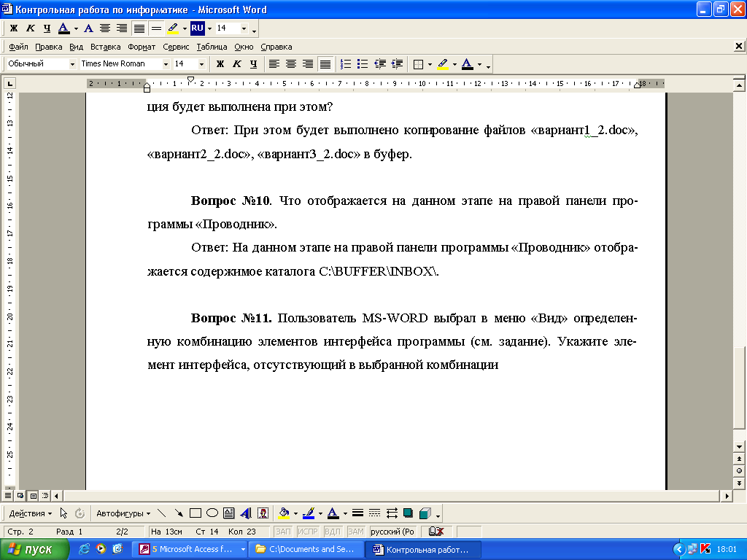Expand the Действия drawing menu
747x560 pixels.
(x=31, y=513)
